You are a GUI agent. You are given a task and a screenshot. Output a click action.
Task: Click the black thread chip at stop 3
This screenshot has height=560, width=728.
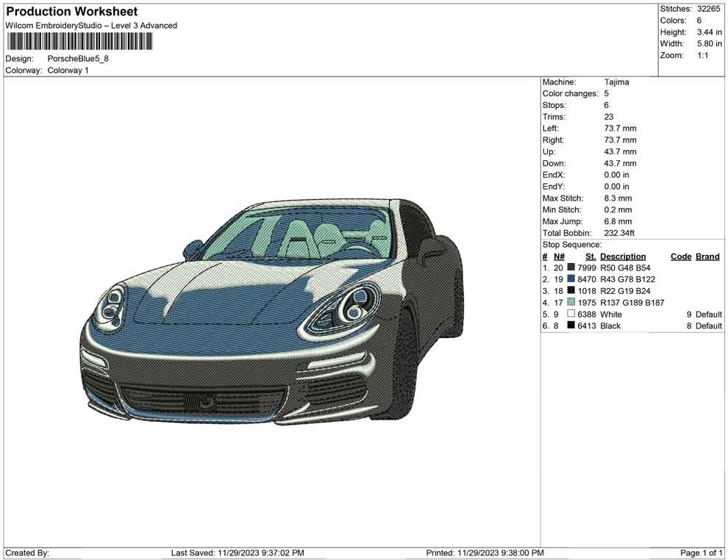tap(570, 290)
